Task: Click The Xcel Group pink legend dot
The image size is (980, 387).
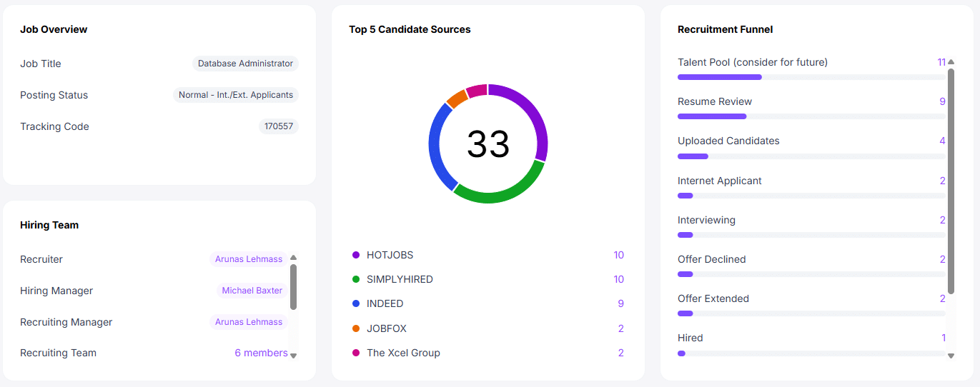Action: click(356, 353)
